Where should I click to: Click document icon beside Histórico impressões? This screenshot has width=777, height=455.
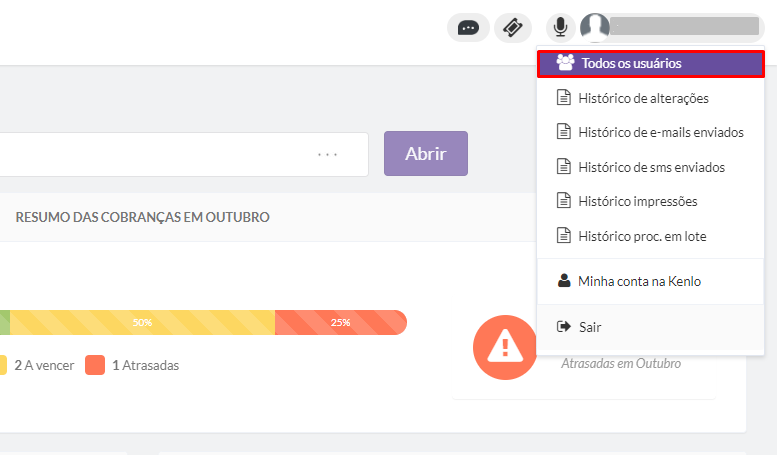tap(563, 201)
